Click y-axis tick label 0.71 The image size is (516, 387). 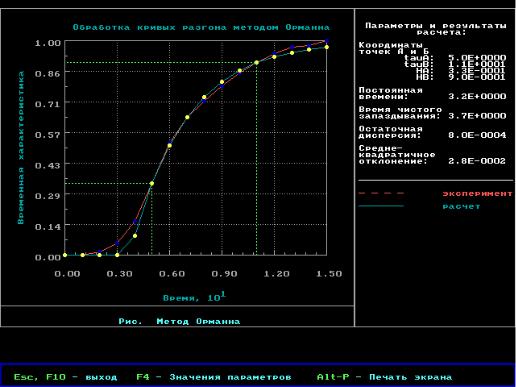(x=48, y=104)
